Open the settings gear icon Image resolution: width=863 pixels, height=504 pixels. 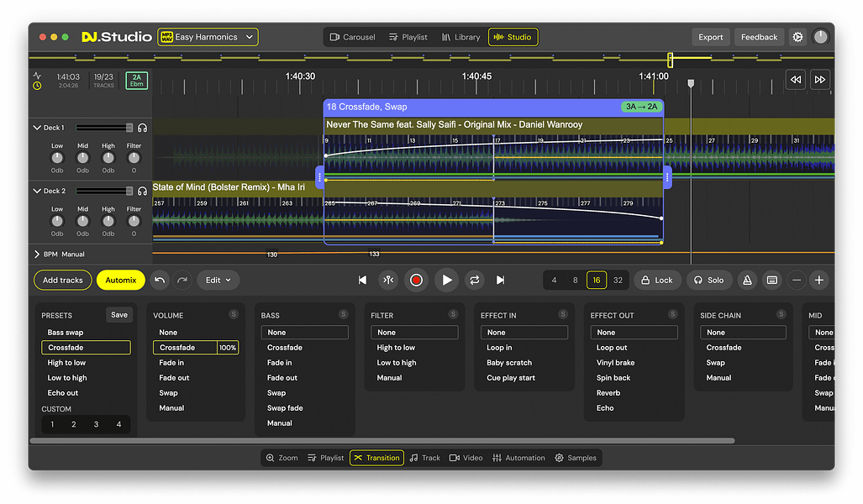(797, 37)
